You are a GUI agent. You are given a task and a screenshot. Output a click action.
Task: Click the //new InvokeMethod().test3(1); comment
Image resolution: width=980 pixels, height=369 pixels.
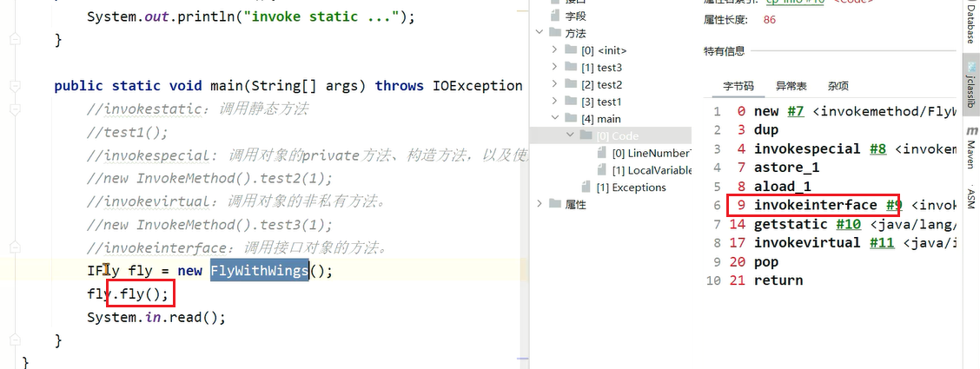click(210, 225)
